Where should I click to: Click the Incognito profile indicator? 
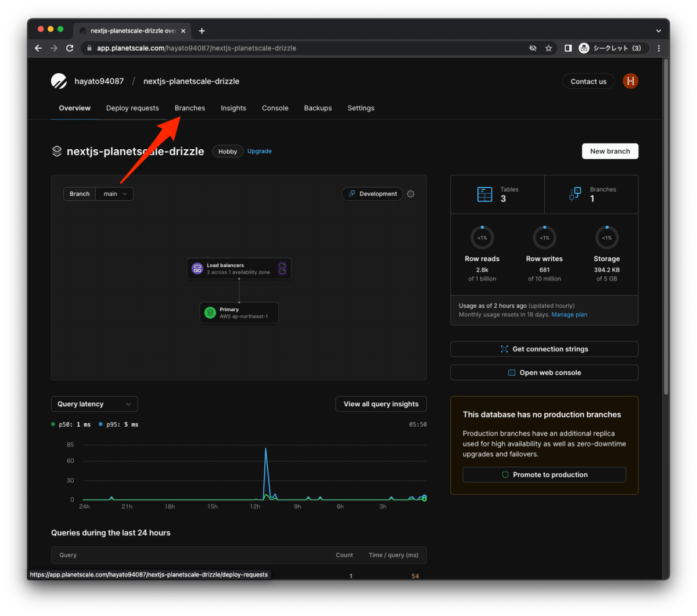(613, 48)
